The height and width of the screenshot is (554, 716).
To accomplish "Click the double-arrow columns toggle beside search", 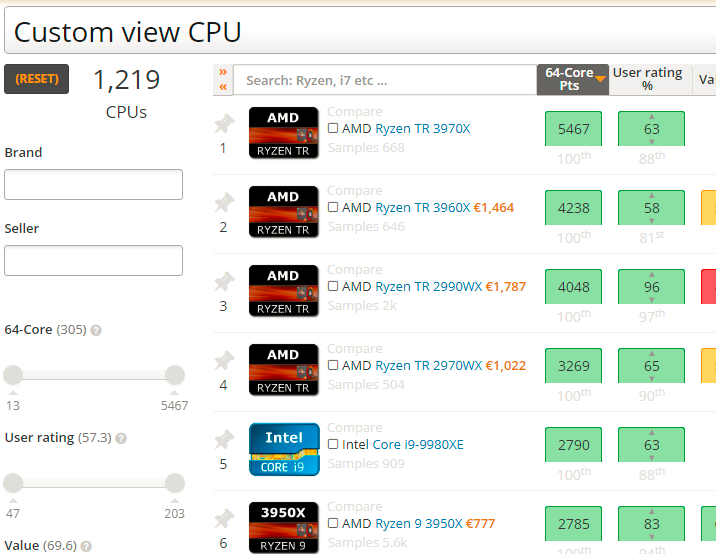I will [x=223, y=79].
